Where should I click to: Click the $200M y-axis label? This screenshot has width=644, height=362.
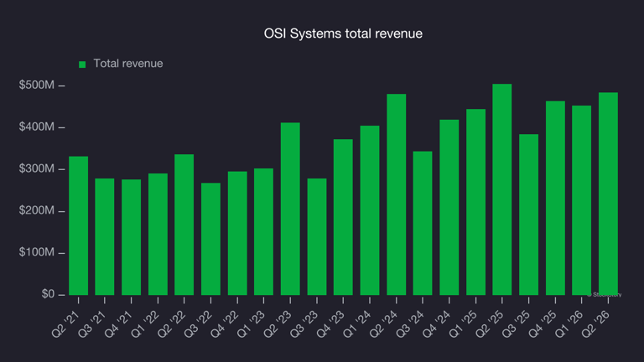[x=37, y=210]
